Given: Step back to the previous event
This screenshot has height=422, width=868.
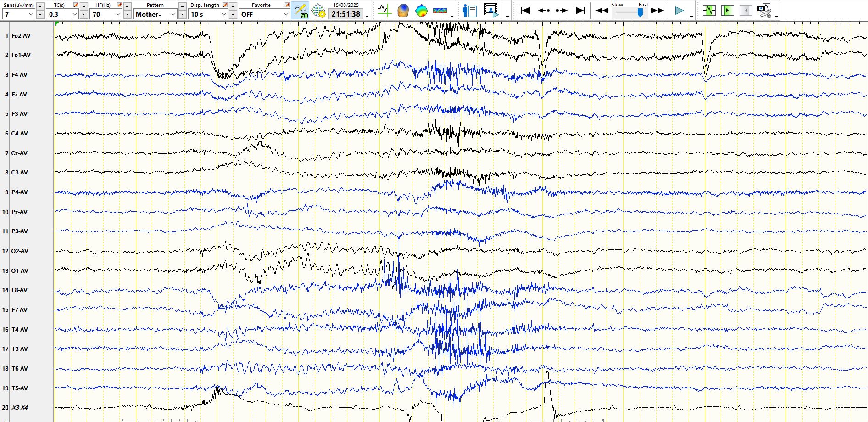Looking at the screenshot, I should point(544,10).
